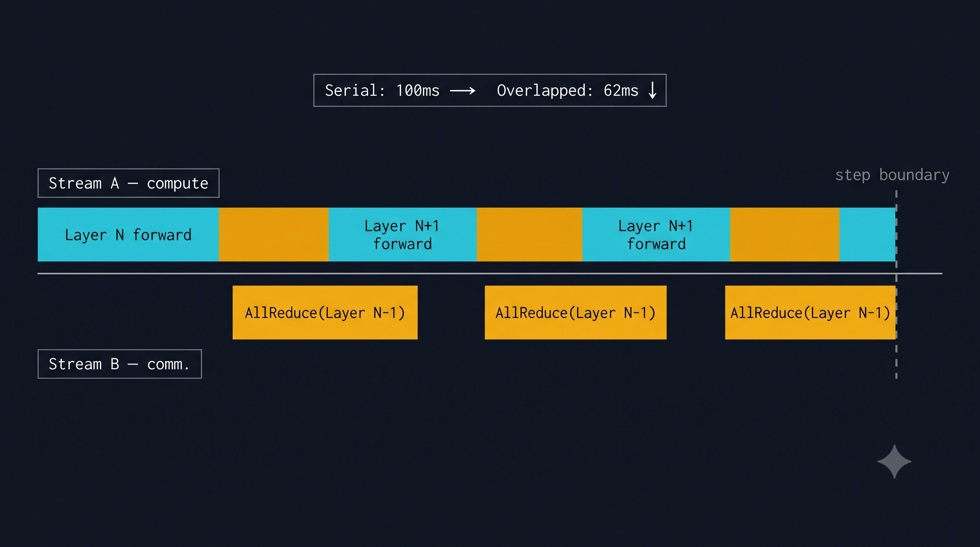Click the down arrow after 62ms

tap(652, 90)
